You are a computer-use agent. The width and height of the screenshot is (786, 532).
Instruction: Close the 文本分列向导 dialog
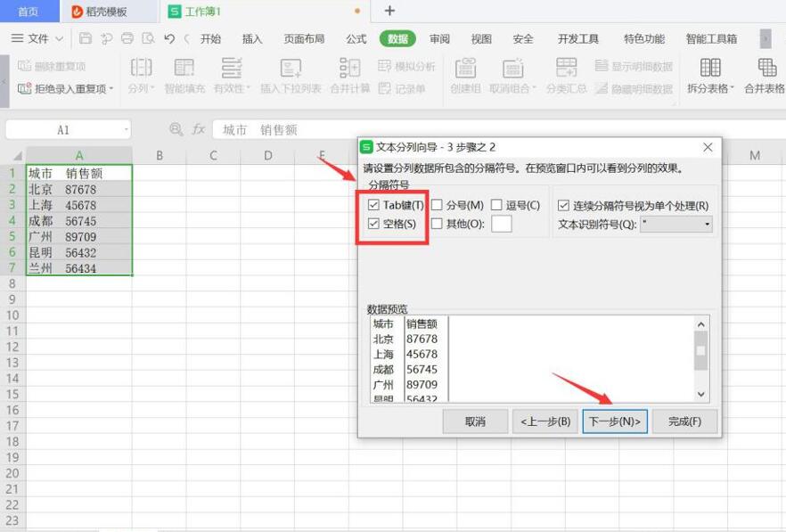click(x=708, y=147)
